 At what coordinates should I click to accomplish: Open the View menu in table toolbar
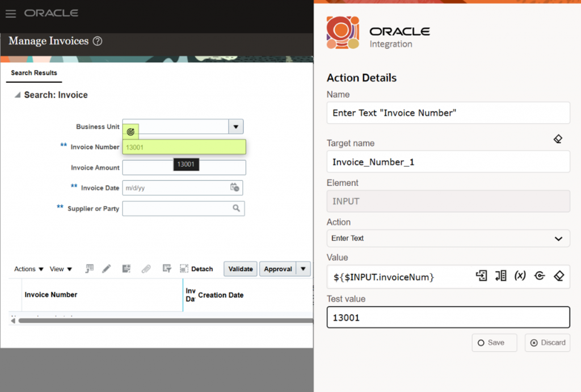[x=61, y=269]
